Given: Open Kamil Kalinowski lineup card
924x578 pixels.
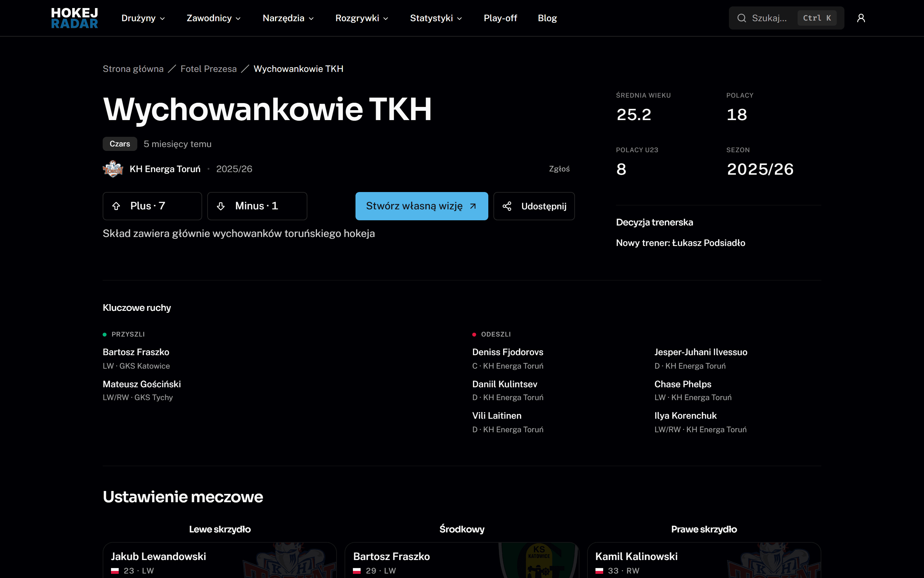Looking at the screenshot, I should 704,560.
